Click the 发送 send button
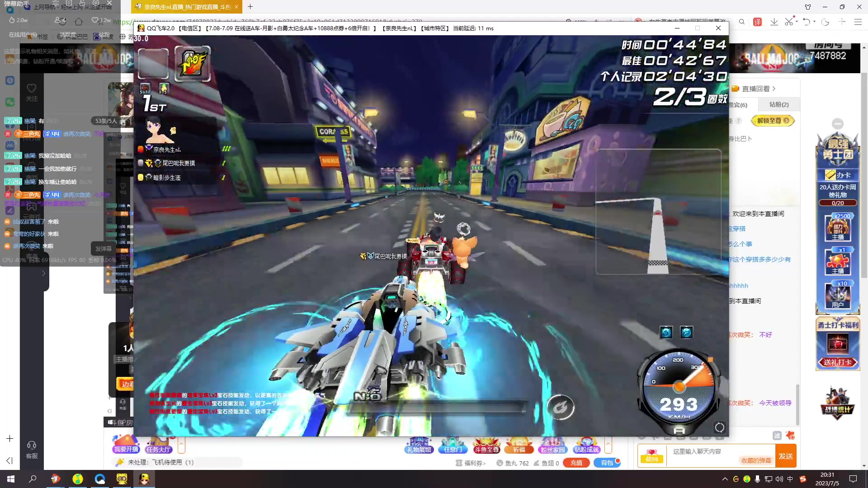Viewport: 868px width, 488px height. [785, 456]
